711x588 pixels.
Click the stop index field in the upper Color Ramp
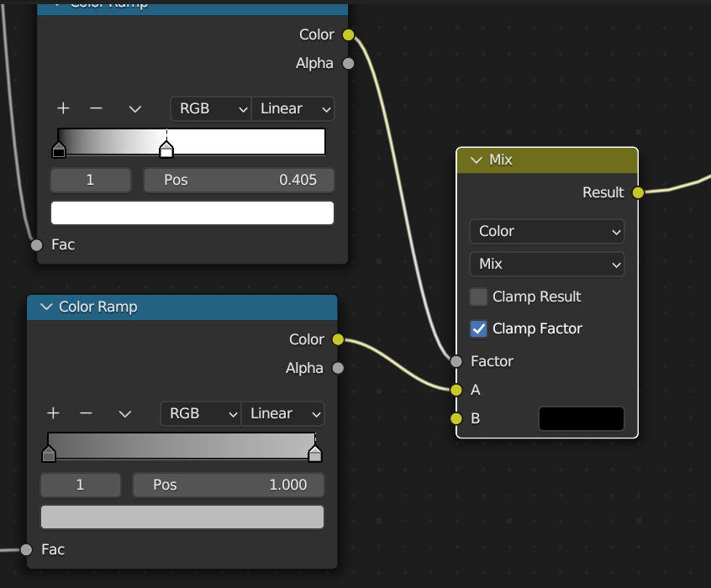click(91, 180)
